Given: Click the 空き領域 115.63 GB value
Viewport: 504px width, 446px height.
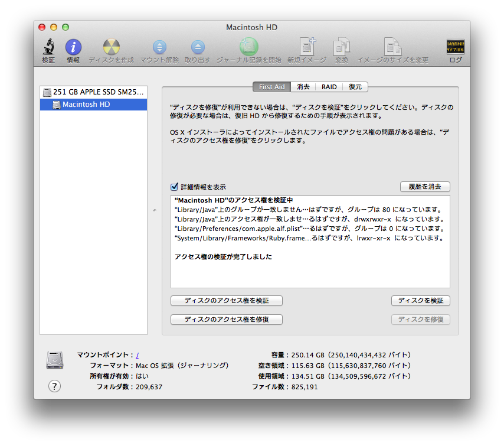Looking at the screenshot, I should pos(351,366).
